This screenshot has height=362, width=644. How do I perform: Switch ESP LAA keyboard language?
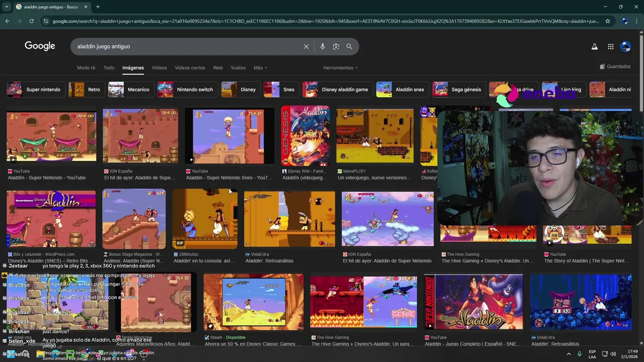click(x=592, y=354)
